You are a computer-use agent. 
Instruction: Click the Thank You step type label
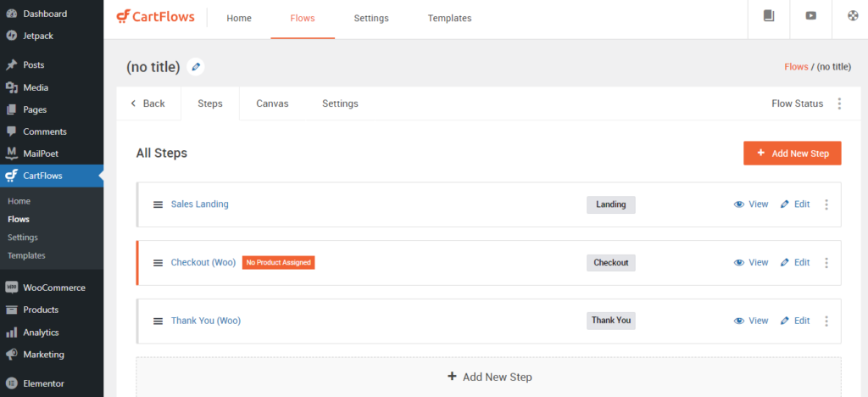point(611,321)
